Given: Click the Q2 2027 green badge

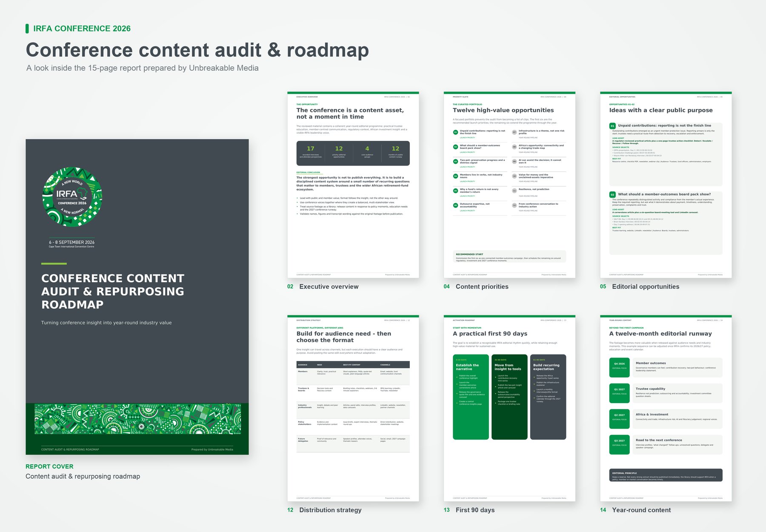Looking at the screenshot, I should (619, 419).
